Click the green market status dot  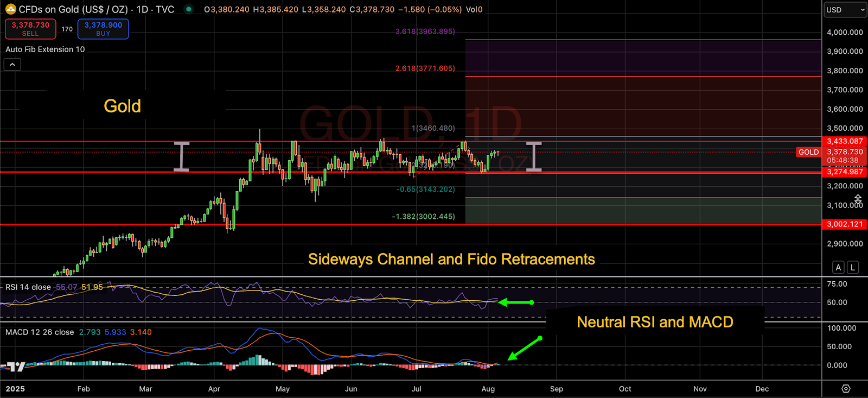pyautogui.click(x=188, y=9)
